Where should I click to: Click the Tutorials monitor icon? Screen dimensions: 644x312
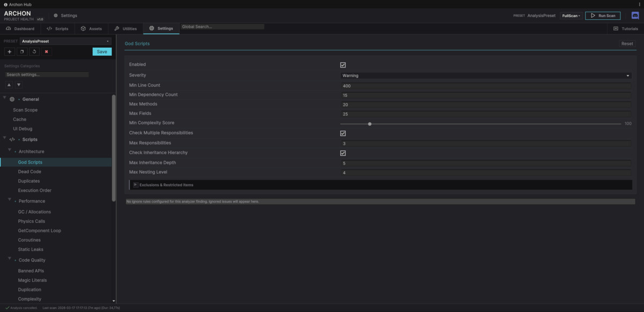click(x=615, y=28)
